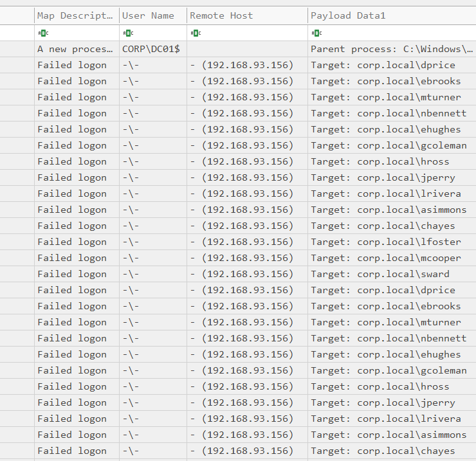The image size is (476, 461).
Task: Select the 'Target: corp.local\sward' cell
Action: [x=392, y=274]
